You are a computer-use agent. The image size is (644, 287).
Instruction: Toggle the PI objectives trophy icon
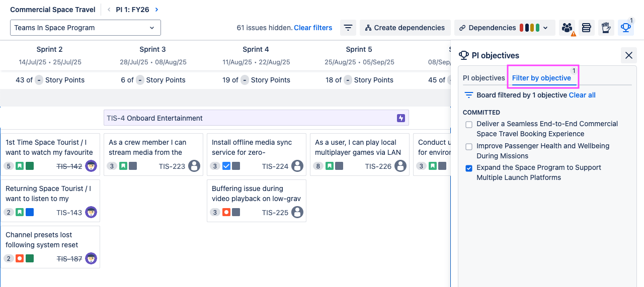tap(625, 28)
